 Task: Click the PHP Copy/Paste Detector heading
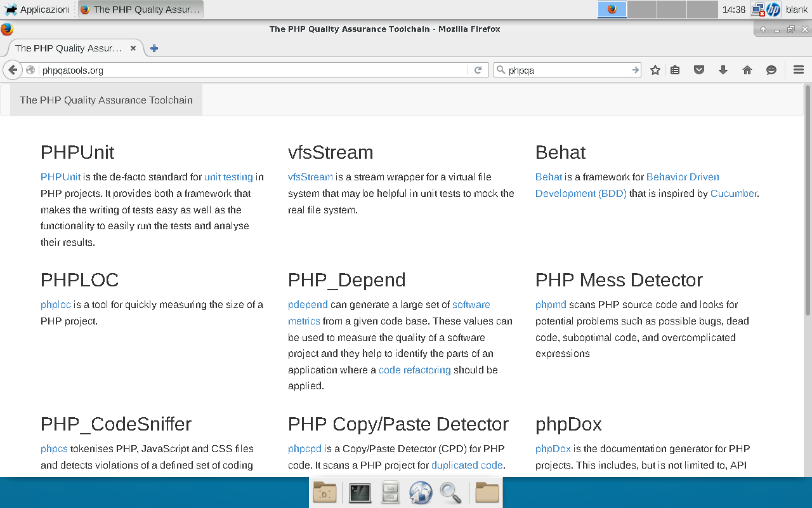pos(398,424)
